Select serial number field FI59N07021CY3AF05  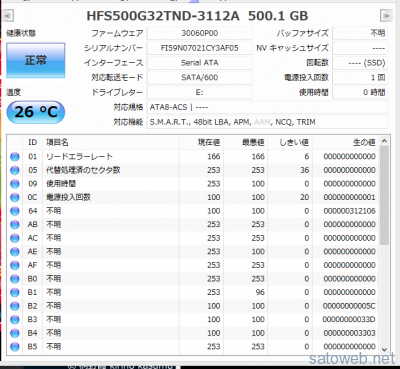point(199,48)
